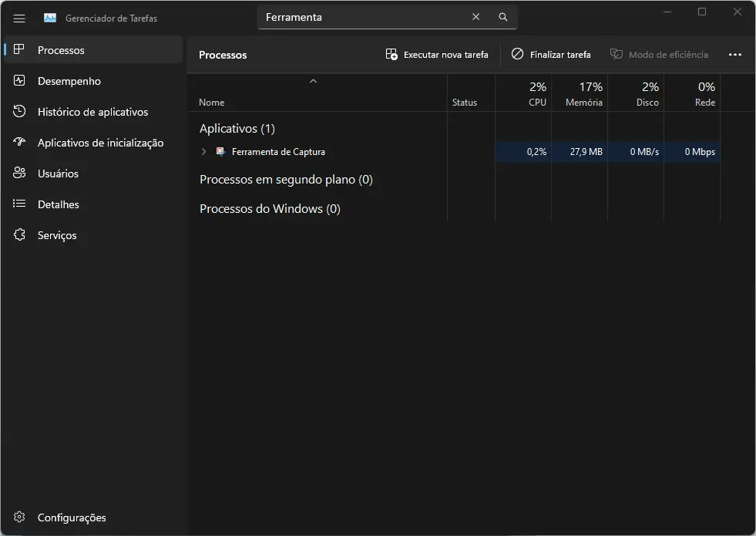Collapse the column sort chevron above Nome
The height and width of the screenshot is (536, 756).
pyautogui.click(x=313, y=81)
